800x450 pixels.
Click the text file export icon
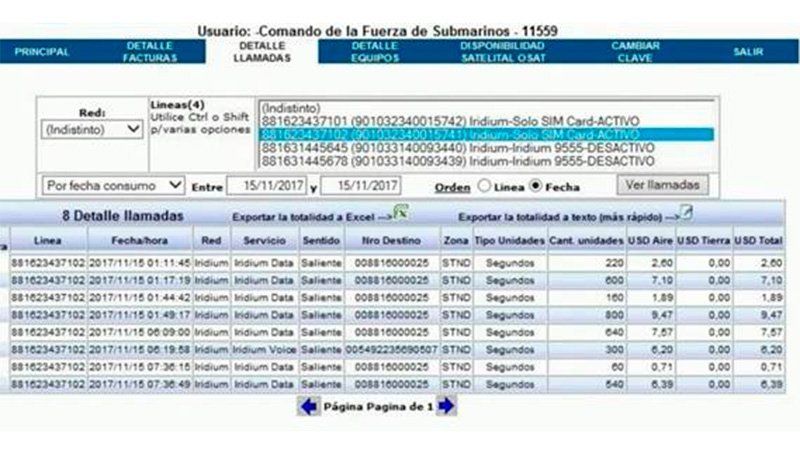pos(687,213)
